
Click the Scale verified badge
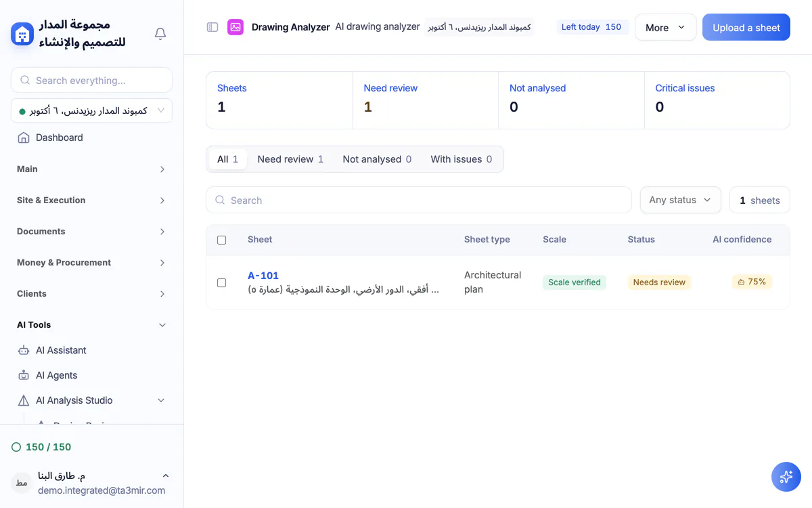[x=574, y=282]
